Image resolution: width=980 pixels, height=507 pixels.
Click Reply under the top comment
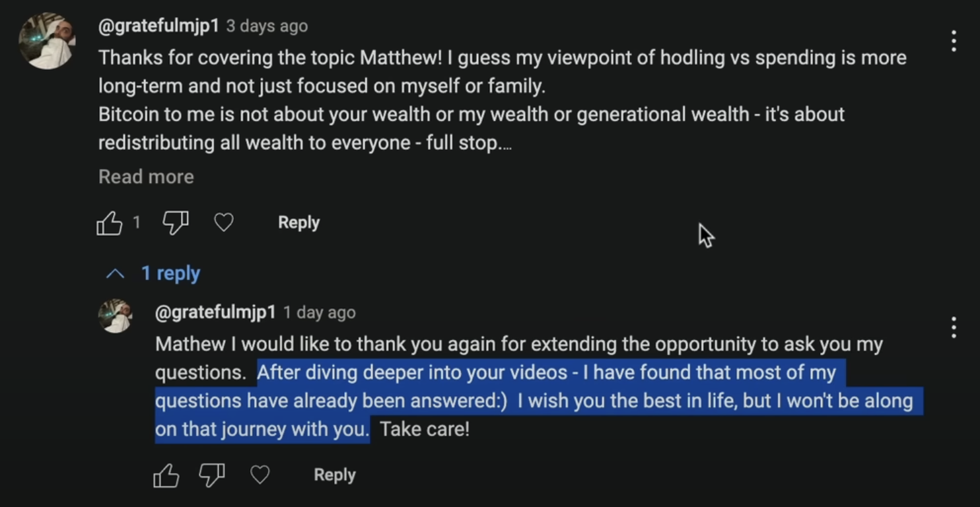coord(298,223)
